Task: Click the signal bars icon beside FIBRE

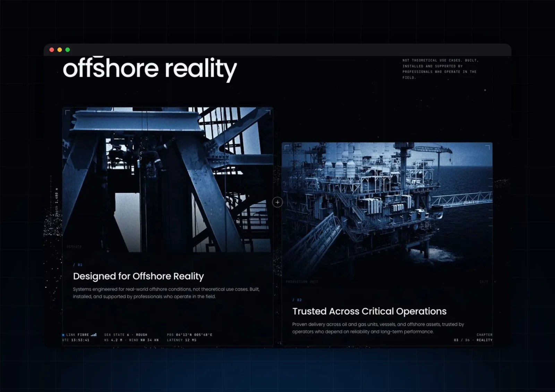Action: (94, 335)
